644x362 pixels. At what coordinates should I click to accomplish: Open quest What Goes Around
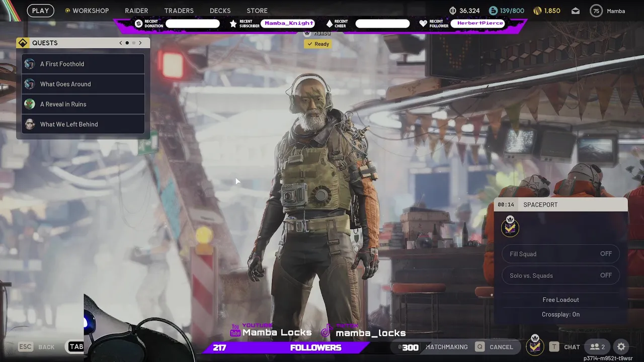[83, 84]
